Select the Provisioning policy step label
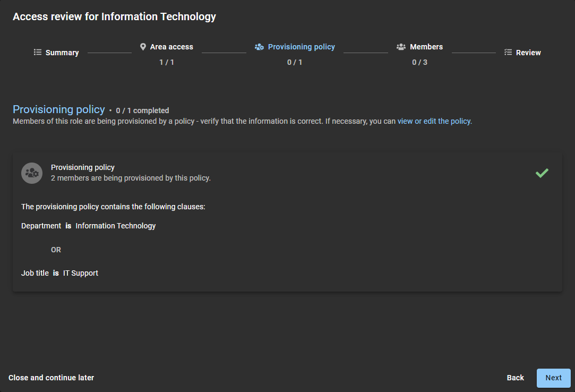This screenshot has width=575, height=392. point(301,47)
